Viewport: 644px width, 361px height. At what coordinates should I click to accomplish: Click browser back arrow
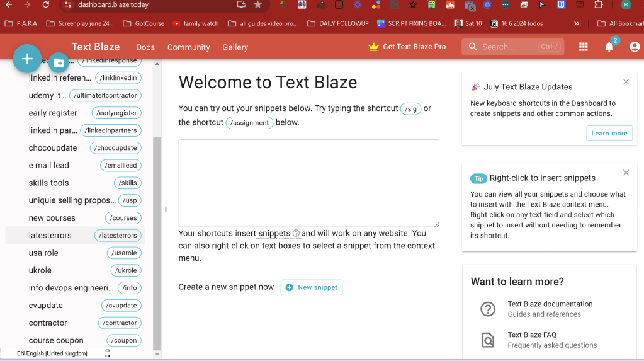9,4
